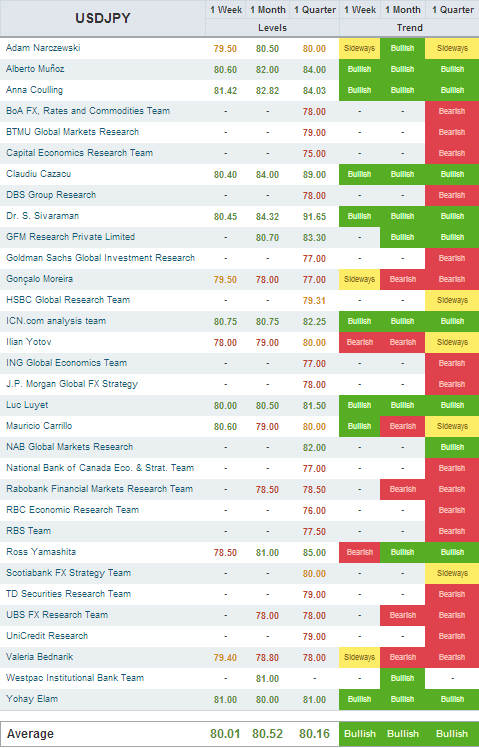Select ING Global Economics Team name

coord(66,363)
